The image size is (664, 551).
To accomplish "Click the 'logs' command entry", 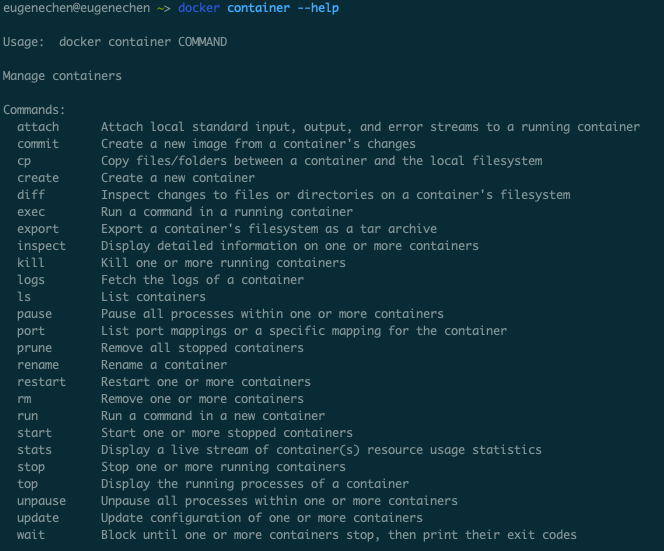I will point(31,280).
